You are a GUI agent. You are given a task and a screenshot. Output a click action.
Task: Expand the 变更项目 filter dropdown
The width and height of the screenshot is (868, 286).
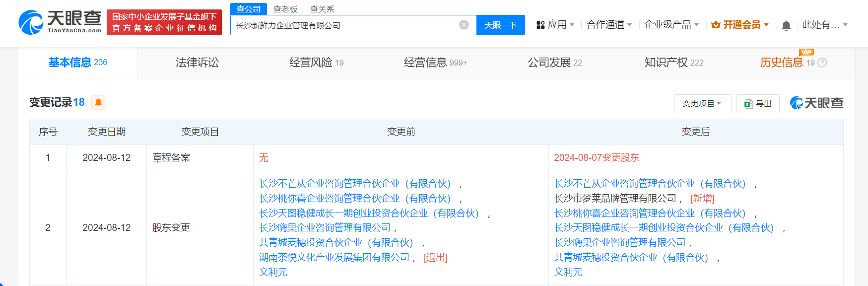point(702,104)
